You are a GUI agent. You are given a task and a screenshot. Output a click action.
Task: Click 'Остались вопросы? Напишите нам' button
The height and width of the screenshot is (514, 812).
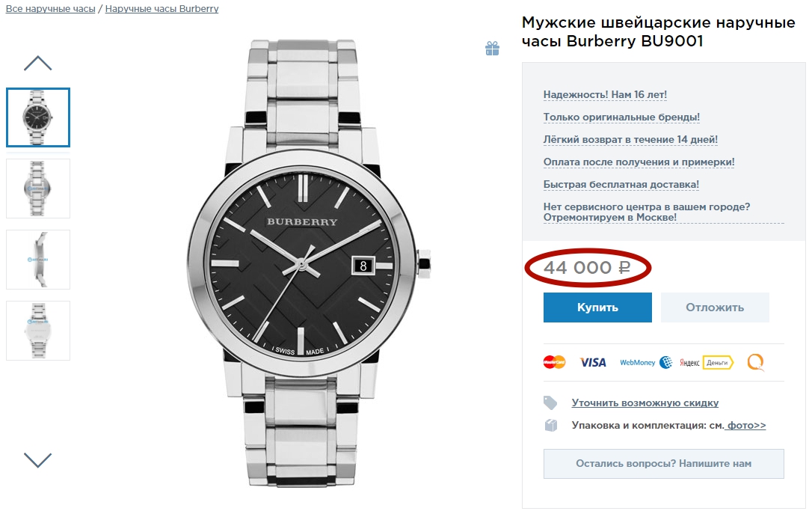tap(663, 464)
